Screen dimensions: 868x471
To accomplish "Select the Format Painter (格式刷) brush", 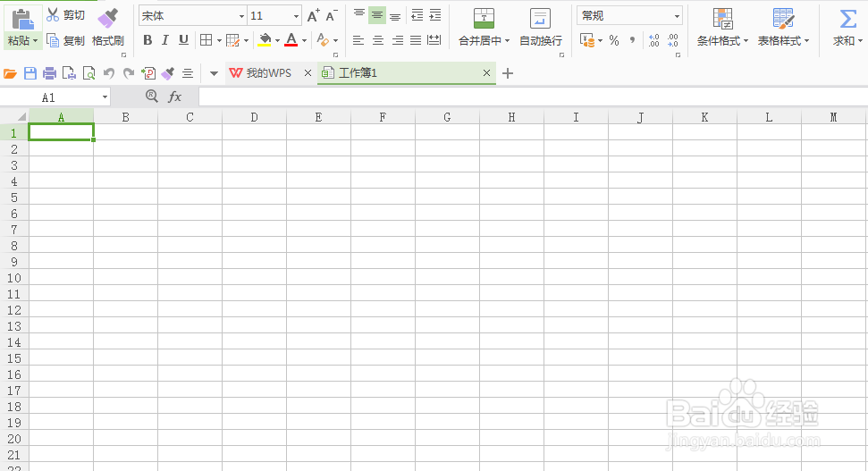I will pyautogui.click(x=108, y=18).
